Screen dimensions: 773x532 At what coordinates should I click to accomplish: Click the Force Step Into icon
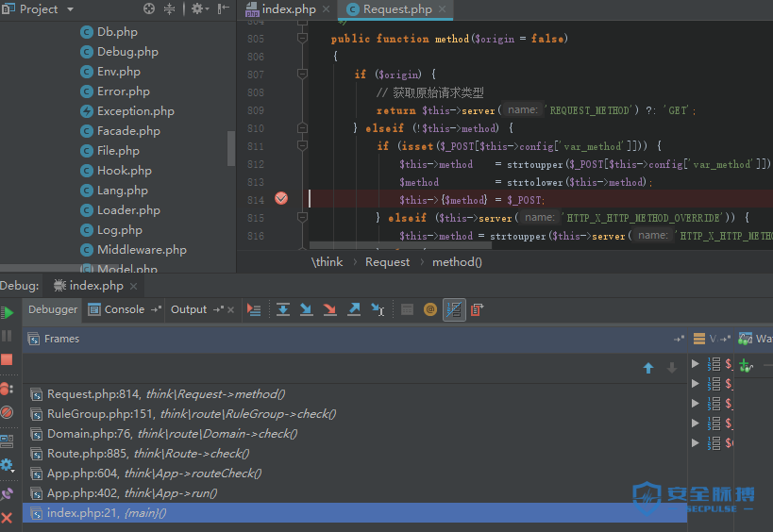point(329,309)
